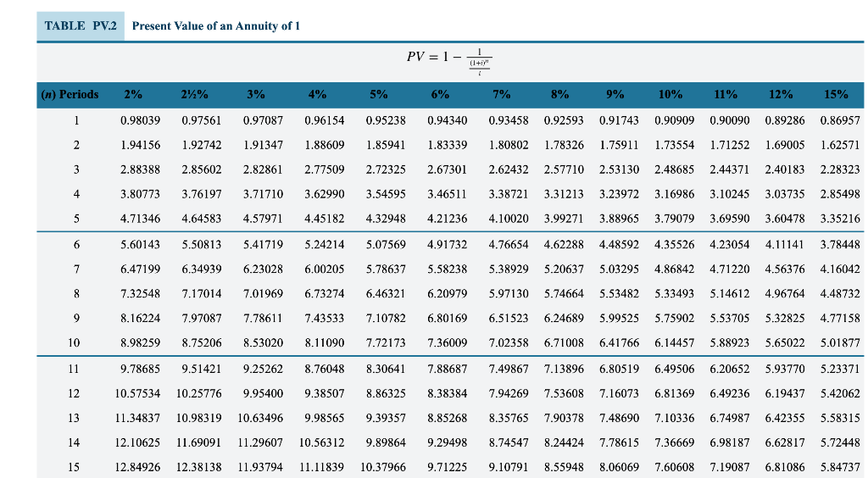This screenshot has height=478, width=868.
Task: Click the value 9.71225
Action: (x=448, y=468)
